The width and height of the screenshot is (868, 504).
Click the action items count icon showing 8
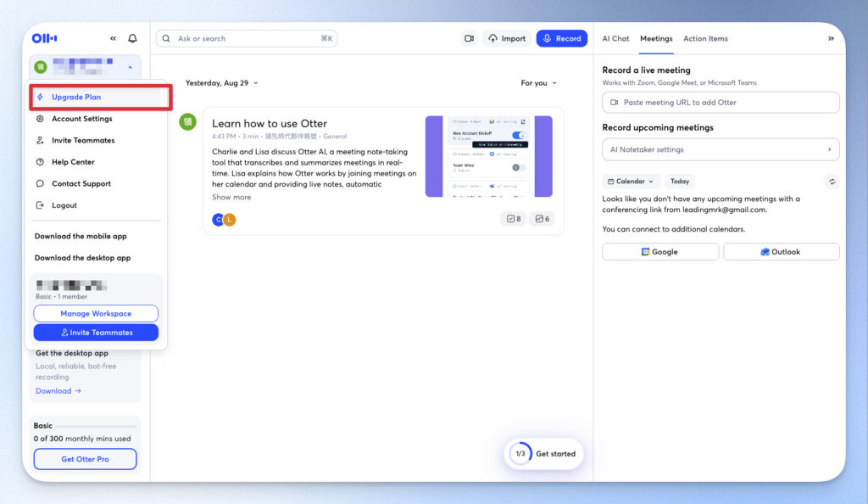pos(514,219)
